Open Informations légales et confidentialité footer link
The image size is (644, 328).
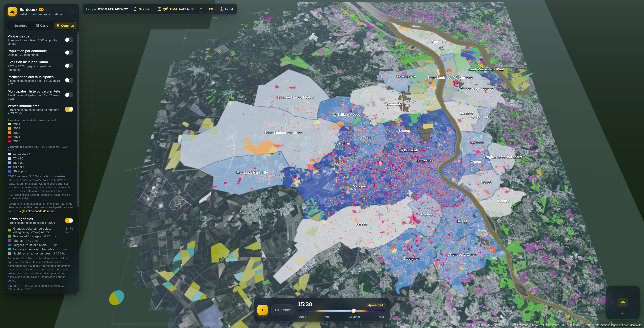coord(618,325)
